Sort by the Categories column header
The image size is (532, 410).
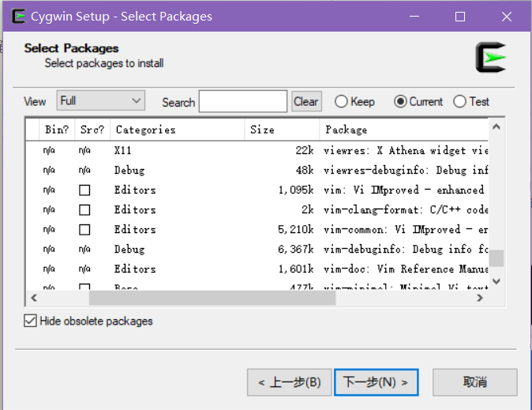[x=178, y=130]
